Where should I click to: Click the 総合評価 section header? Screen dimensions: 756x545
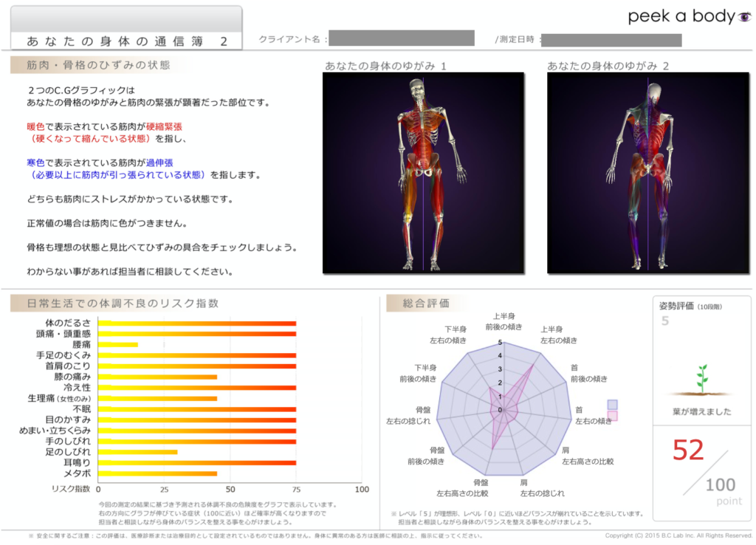coord(425,303)
